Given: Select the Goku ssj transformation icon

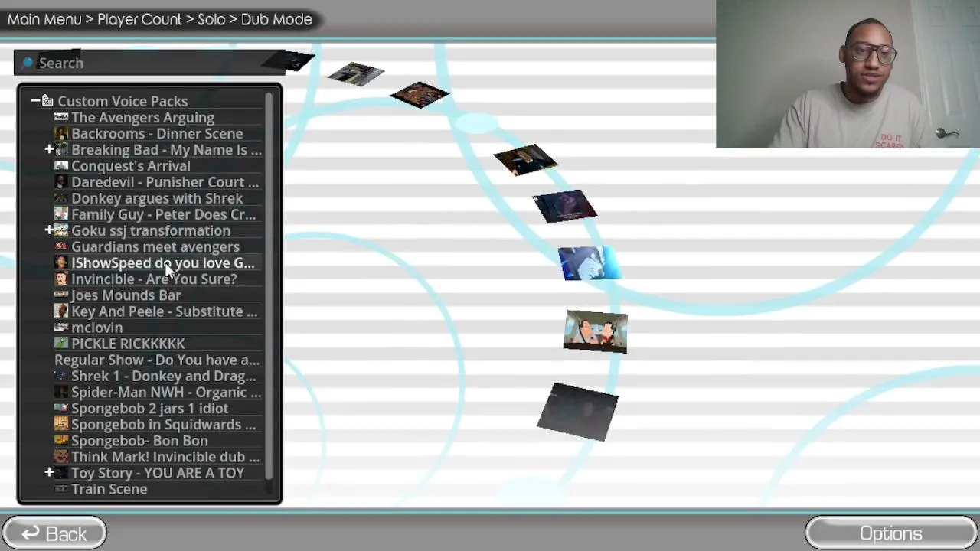Looking at the screenshot, I should click(61, 230).
